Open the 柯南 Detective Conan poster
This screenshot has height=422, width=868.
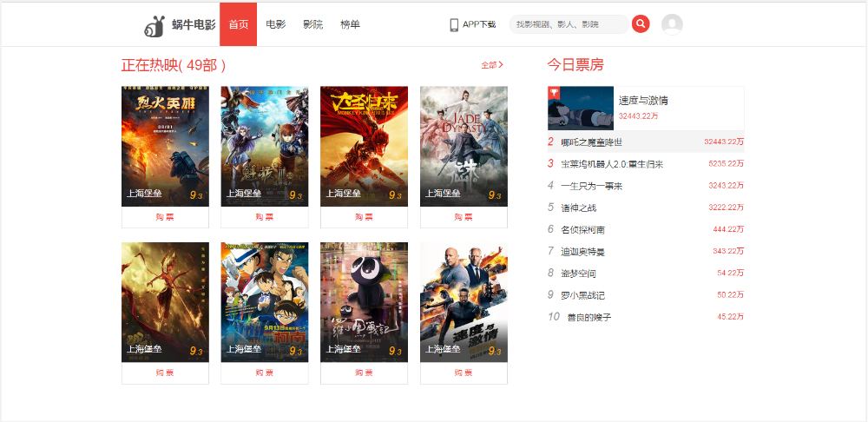point(265,302)
